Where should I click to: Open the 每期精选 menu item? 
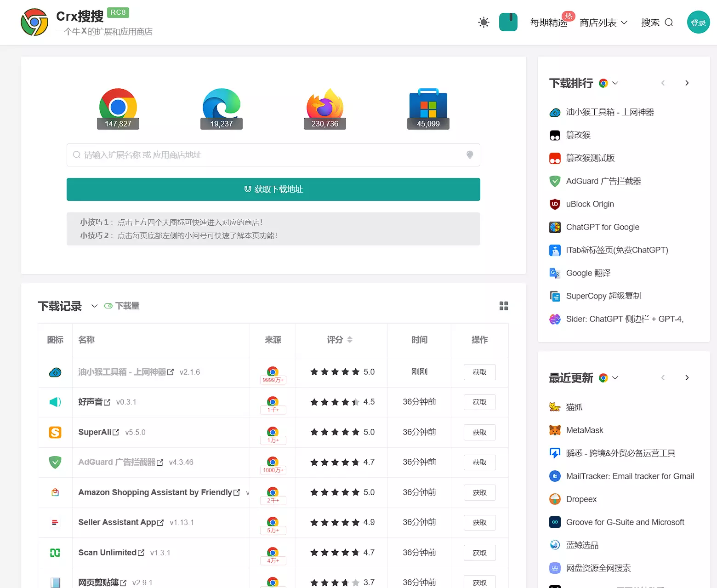click(x=548, y=23)
